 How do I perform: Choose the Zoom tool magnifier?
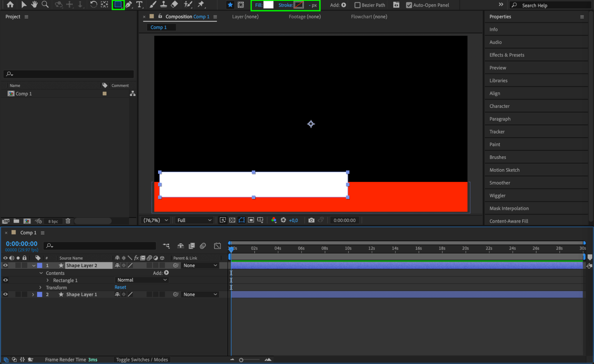[x=45, y=5]
